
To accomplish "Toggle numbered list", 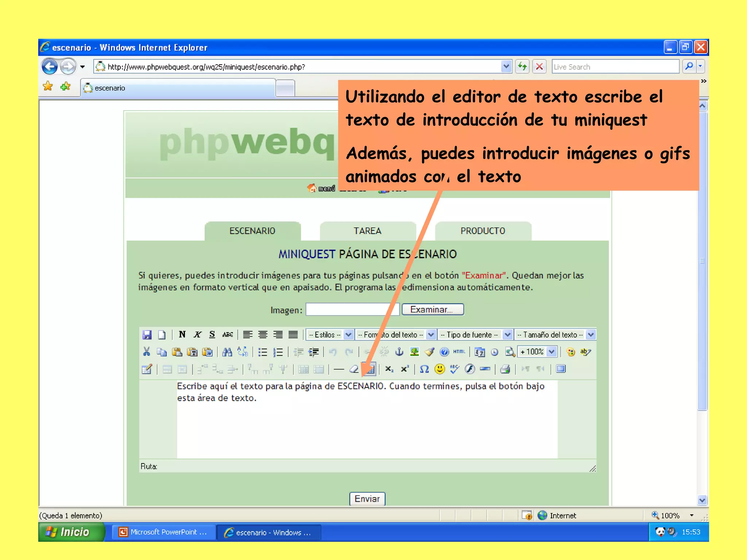I will [x=278, y=352].
